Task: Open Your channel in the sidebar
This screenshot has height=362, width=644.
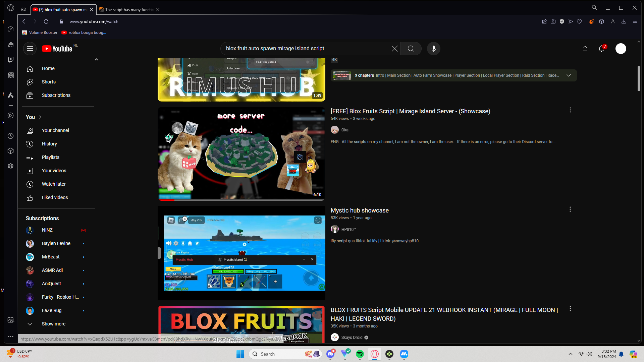Action: point(55,131)
